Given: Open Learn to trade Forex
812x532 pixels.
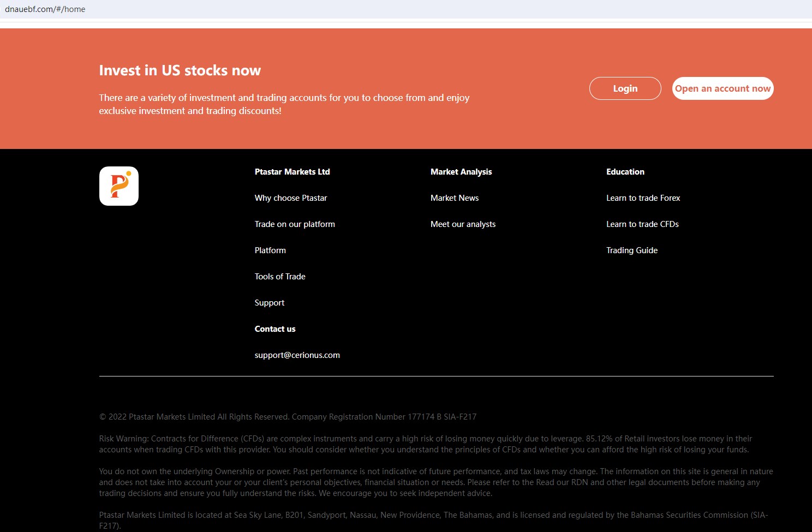Looking at the screenshot, I should pos(643,198).
